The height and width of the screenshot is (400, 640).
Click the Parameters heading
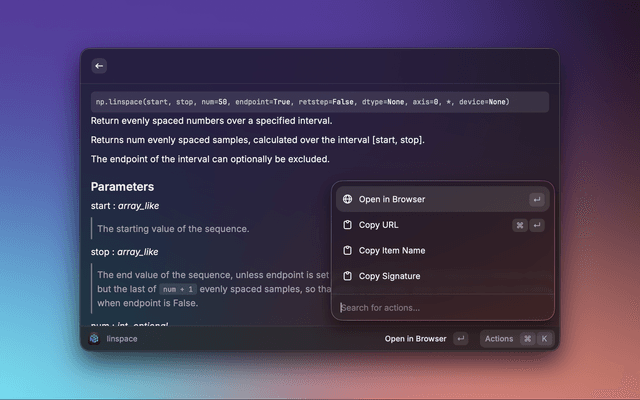[122, 187]
